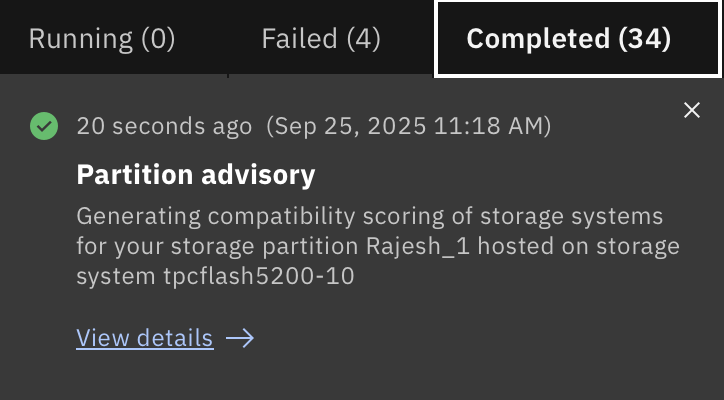Open the View details link
Viewport: 724px width, 400px height.
pos(145,339)
